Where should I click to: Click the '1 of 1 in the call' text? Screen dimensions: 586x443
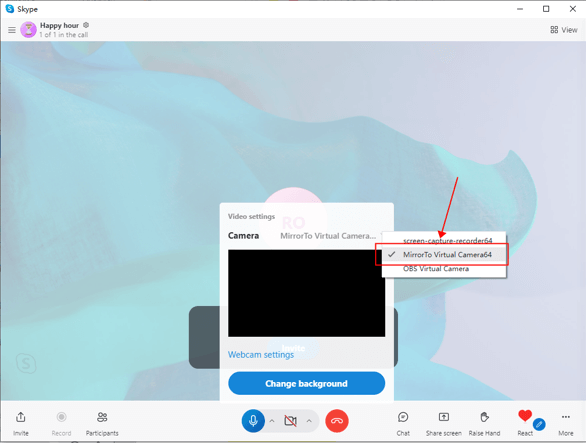(64, 35)
